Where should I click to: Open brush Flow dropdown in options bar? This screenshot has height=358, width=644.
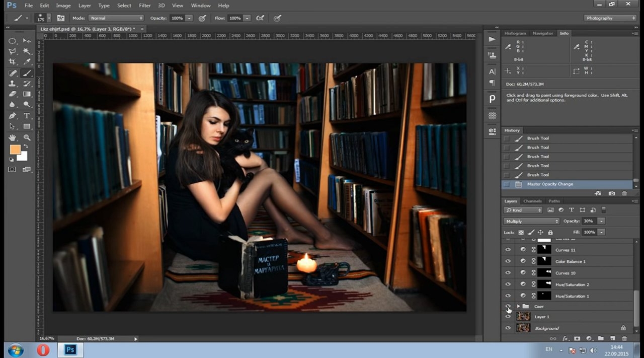[x=247, y=18]
